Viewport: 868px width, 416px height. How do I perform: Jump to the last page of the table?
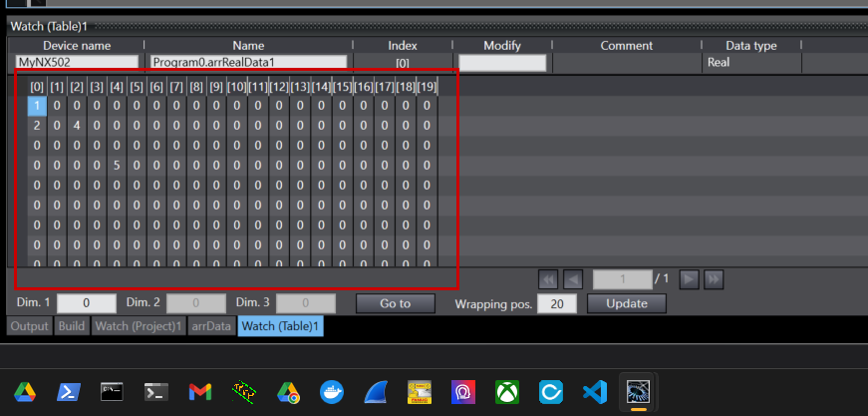pos(714,279)
